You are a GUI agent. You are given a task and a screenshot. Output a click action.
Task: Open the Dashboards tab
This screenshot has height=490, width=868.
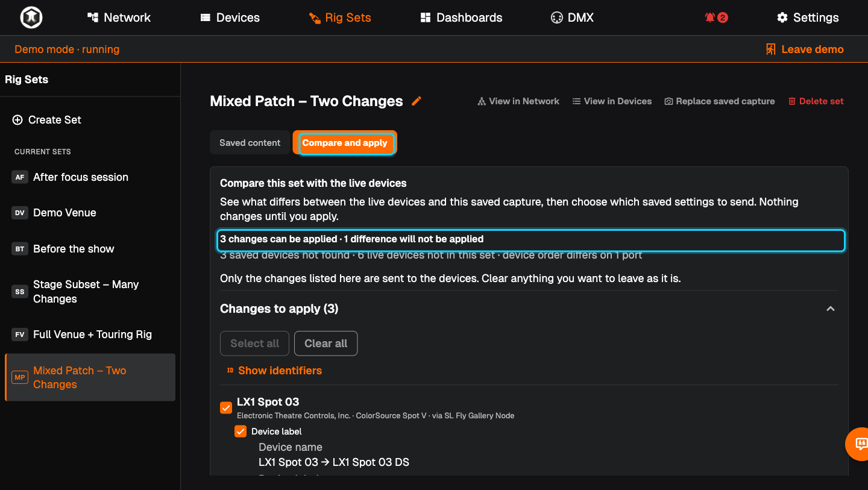[461, 17]
